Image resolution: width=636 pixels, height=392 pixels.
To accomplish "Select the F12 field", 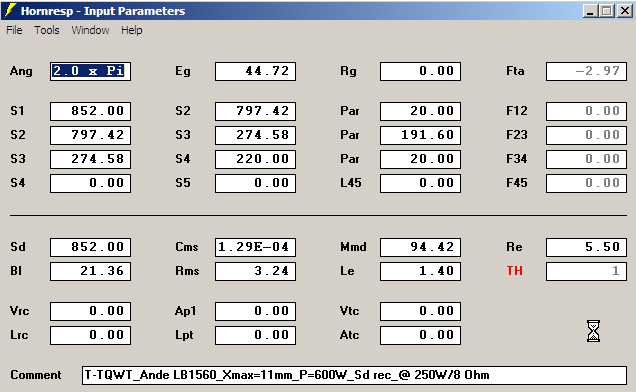I will [586, 111].
